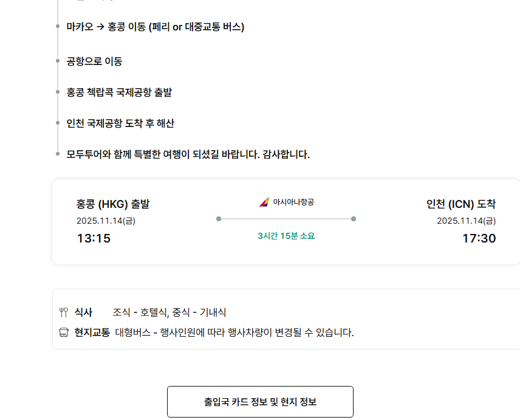This screenshot has width=520, height=420.
Task: Click the 13:15 departure time
Action: click(94, 238)
